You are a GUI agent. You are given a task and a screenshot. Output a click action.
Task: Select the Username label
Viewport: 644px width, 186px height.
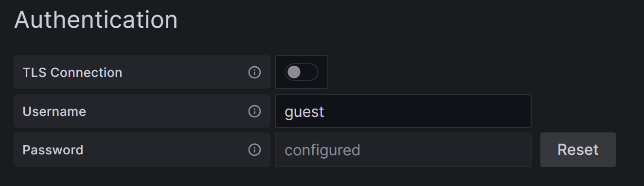54,112
